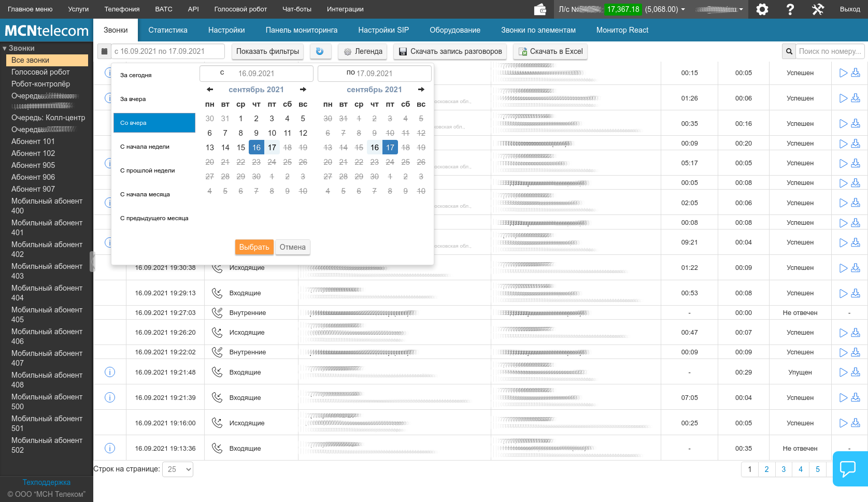Open info icon for call at 19:21:39
Viewport: 868px width, 502px height.
point(110,397)
